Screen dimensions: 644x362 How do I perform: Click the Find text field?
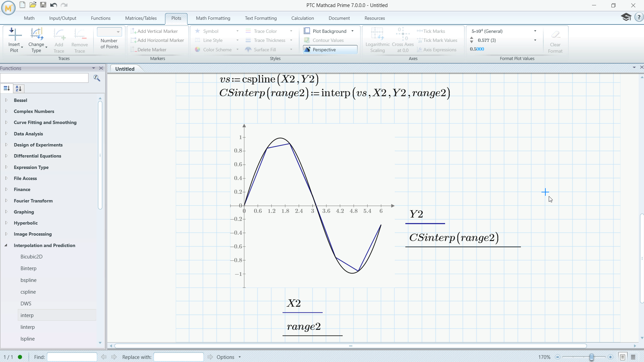(72, 357)
